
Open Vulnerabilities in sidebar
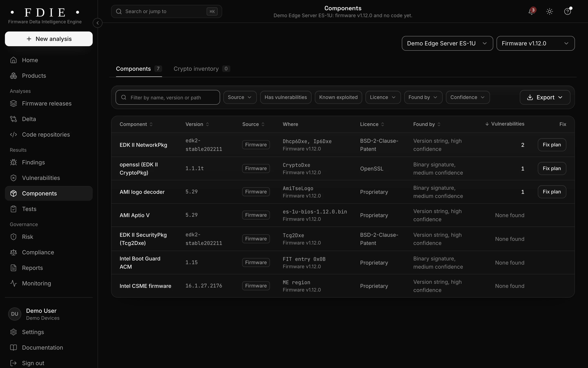(49, 178)
